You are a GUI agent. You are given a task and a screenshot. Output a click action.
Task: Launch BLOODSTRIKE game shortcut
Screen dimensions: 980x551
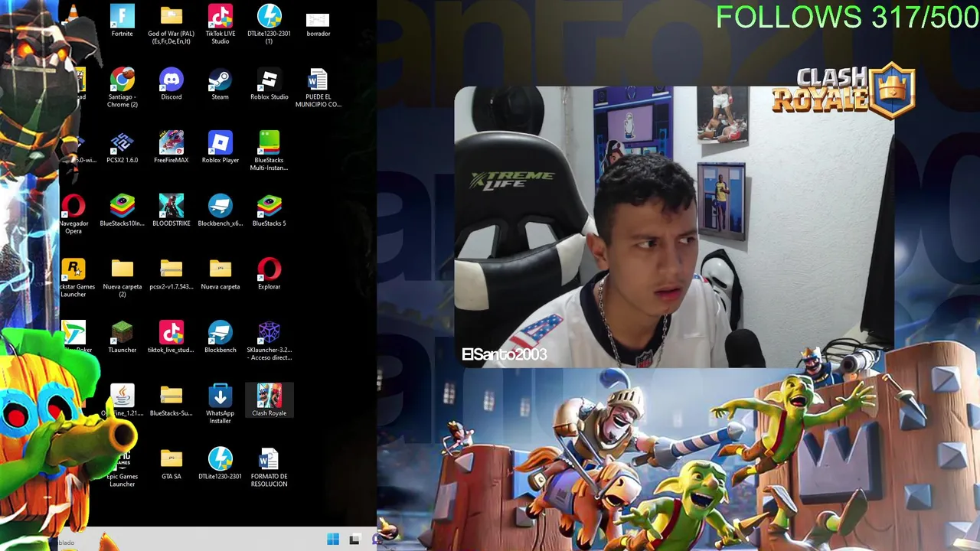pos(171,211)
